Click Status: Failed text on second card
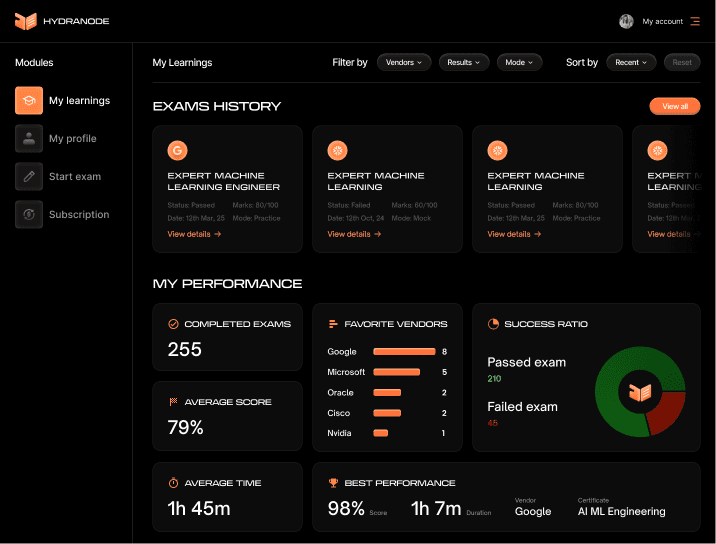Viewport: 716px width, 544px height. tap(348, 205)
